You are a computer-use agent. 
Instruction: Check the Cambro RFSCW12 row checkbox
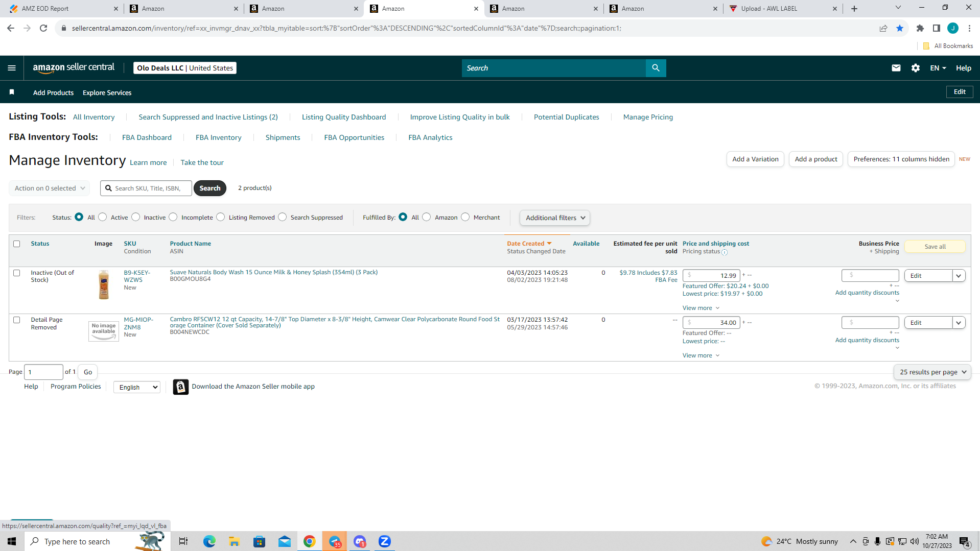[17, 320]
